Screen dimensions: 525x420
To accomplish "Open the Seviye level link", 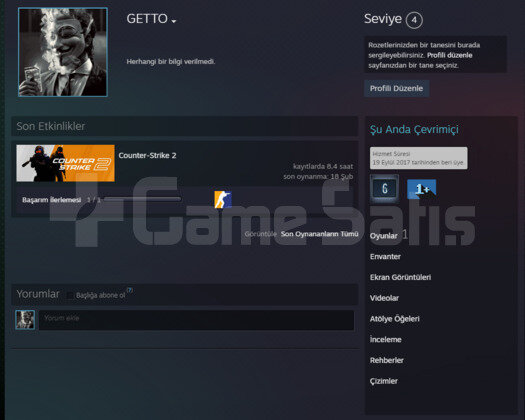I will pos(383,19).
